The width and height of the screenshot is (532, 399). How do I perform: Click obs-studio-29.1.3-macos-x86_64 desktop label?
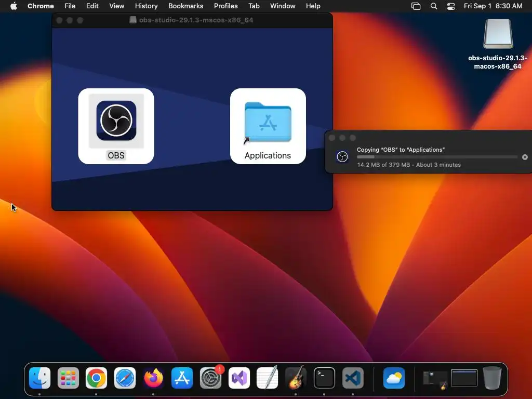click(498, 62)
